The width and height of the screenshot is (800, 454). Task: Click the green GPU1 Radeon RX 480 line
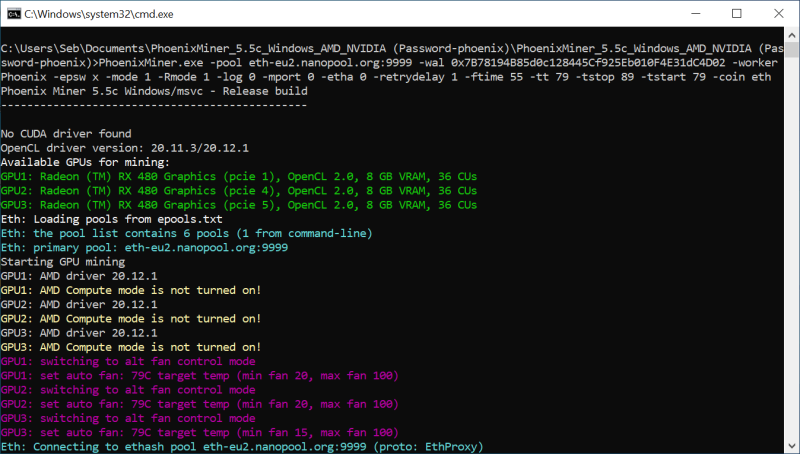(239, 176)
